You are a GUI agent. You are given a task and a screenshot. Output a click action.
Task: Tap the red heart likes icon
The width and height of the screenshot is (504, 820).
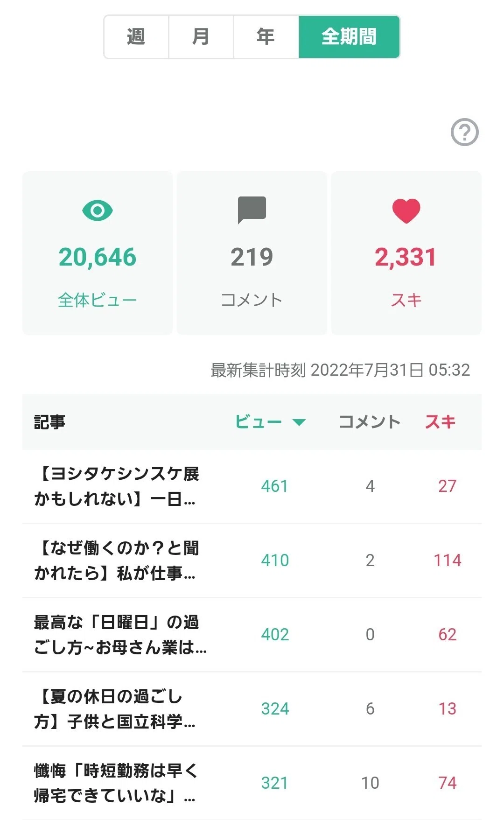[406, 211]
